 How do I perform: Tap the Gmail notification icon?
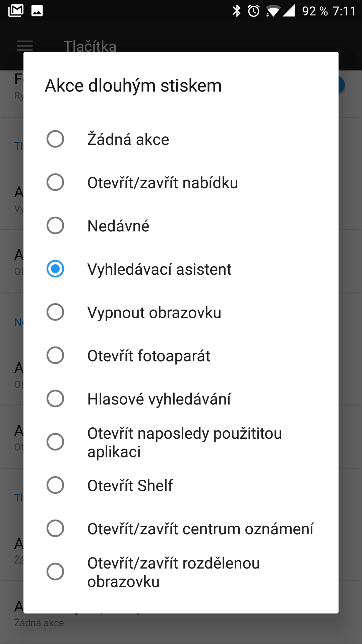[16, 11]
